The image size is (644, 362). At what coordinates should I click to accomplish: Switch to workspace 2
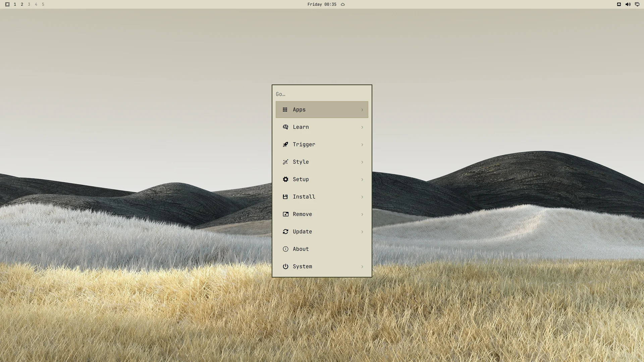(x=22, y=4)
